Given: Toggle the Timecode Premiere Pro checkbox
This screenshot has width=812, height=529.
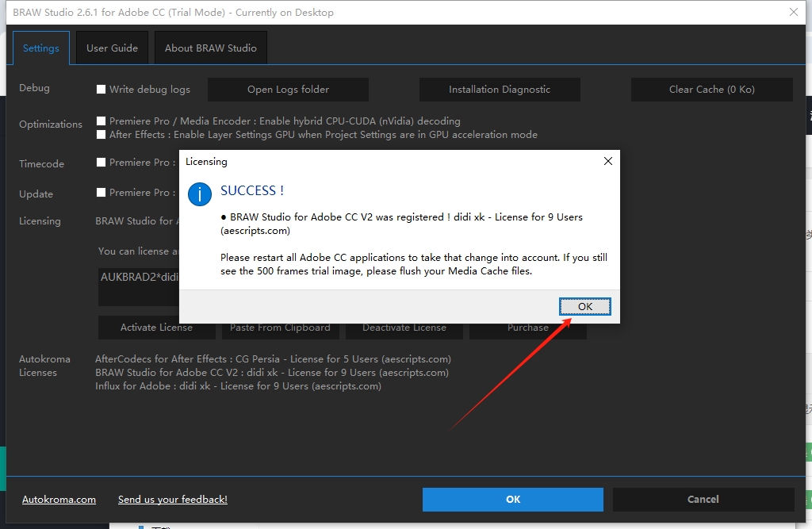Looking at the screenshot, I should 101,162.
